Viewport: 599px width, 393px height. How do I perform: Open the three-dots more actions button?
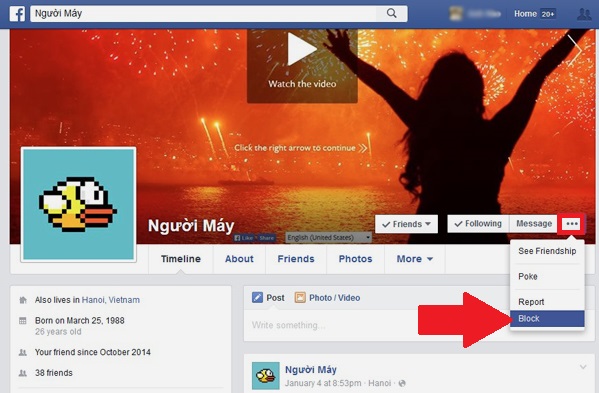[572, 224]
